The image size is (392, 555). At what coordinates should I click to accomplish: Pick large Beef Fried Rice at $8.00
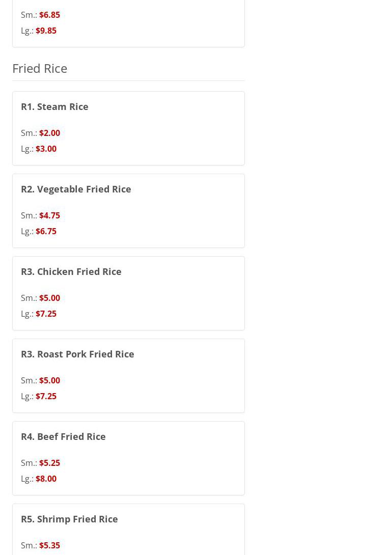[46, 479]
